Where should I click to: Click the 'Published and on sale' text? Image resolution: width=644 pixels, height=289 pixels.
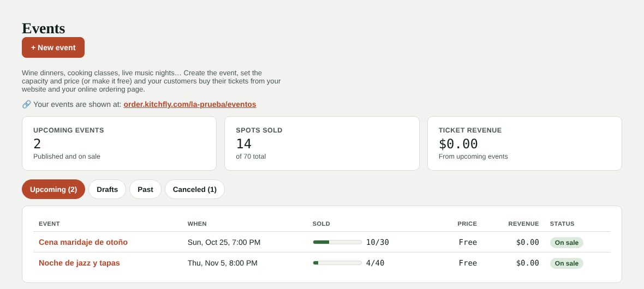coord(67,156)
